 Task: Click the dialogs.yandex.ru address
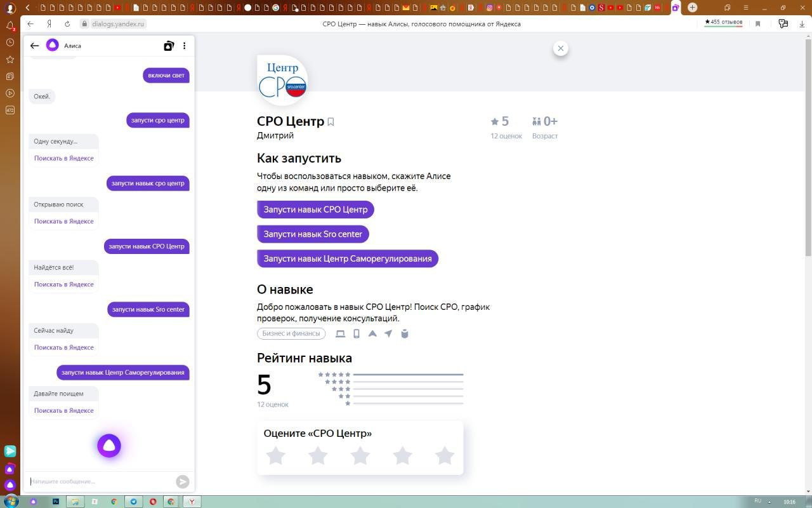[118, 23]
